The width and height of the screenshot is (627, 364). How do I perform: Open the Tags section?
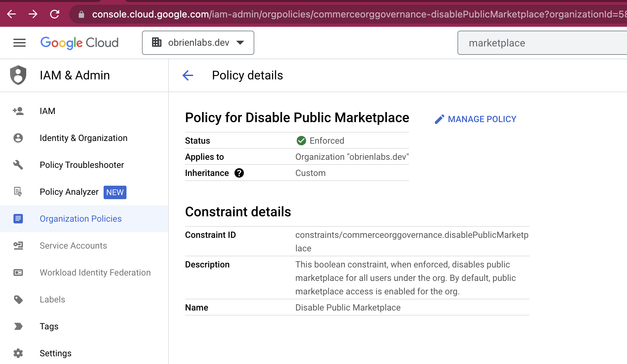(49, 326)
